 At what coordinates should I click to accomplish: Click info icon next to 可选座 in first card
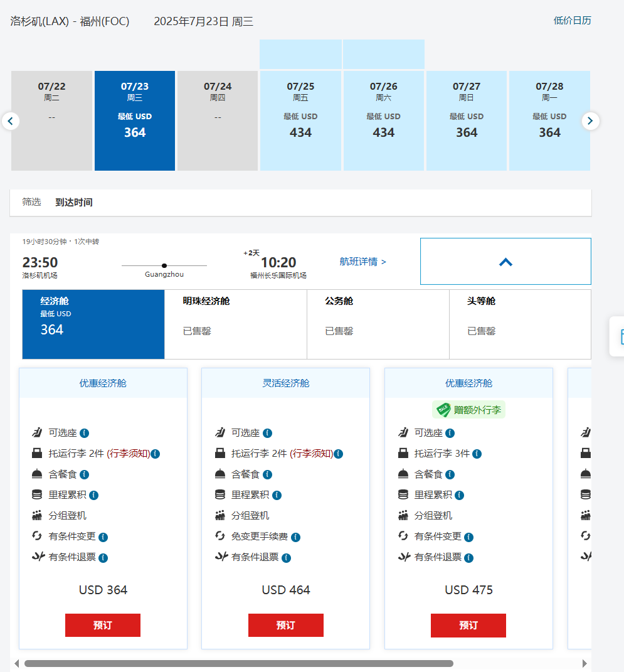point(85,433)
